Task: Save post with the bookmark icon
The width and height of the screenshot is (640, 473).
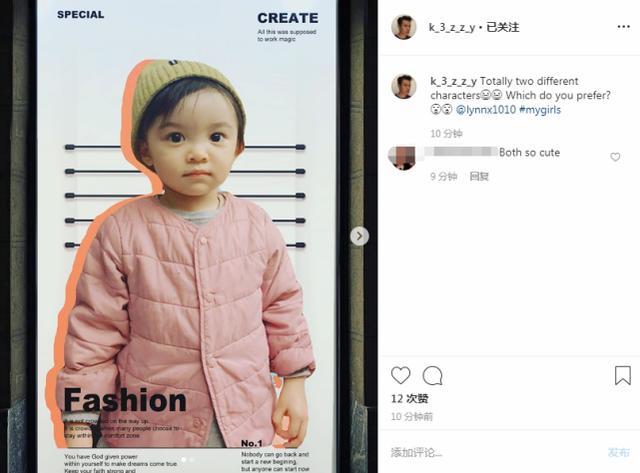Action: (623, 375)
